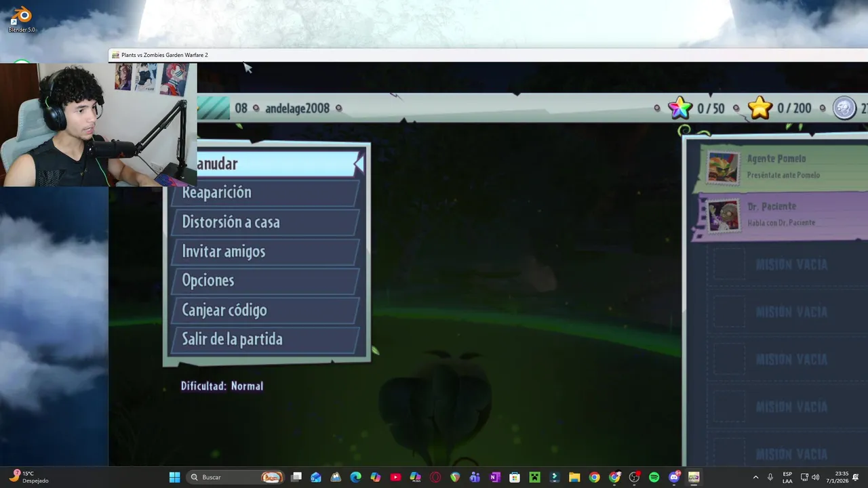Open Microsoft Teams from the taskbar

click(x=475, y=477)
